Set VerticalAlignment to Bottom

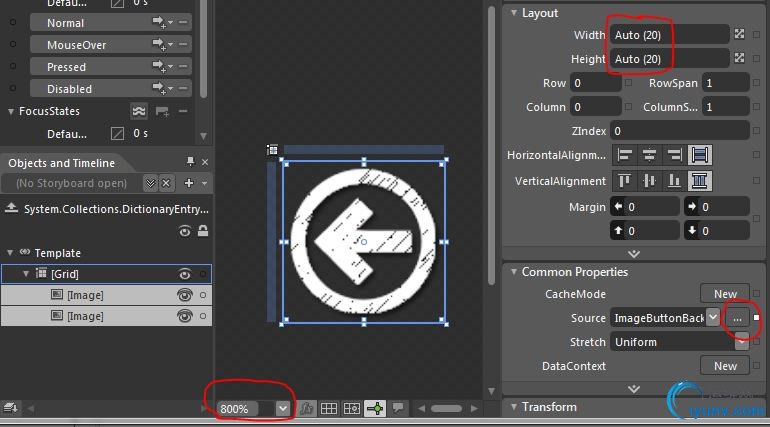click(x=674, y=181)
